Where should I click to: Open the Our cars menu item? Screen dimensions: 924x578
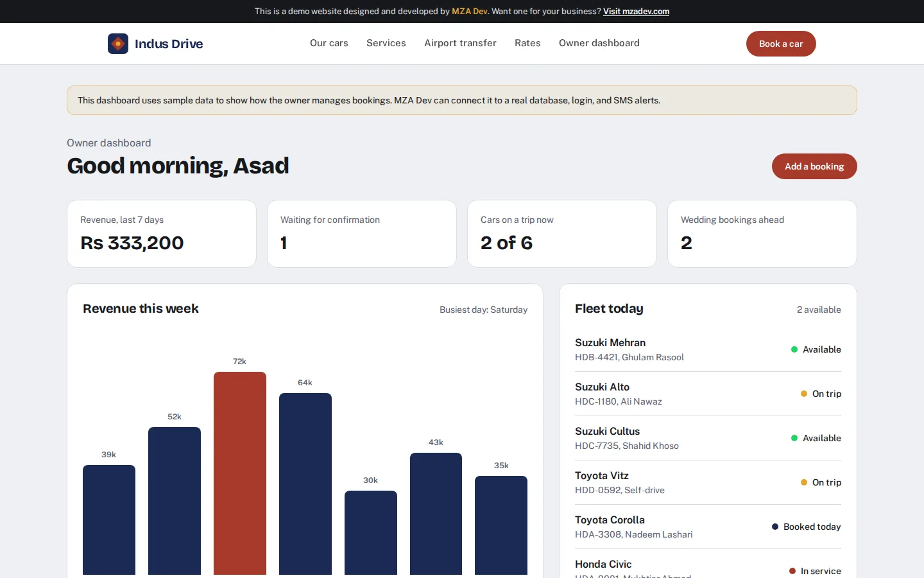[329, 43]
